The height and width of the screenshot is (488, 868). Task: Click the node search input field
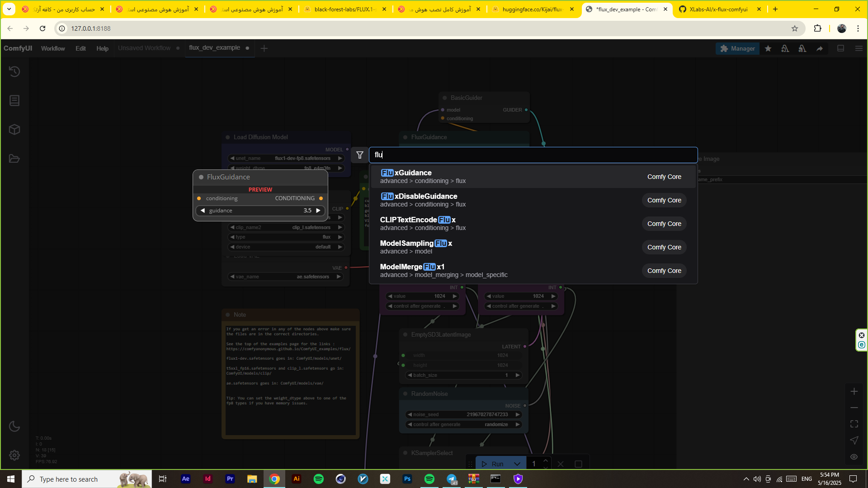(x=533, y=155)
